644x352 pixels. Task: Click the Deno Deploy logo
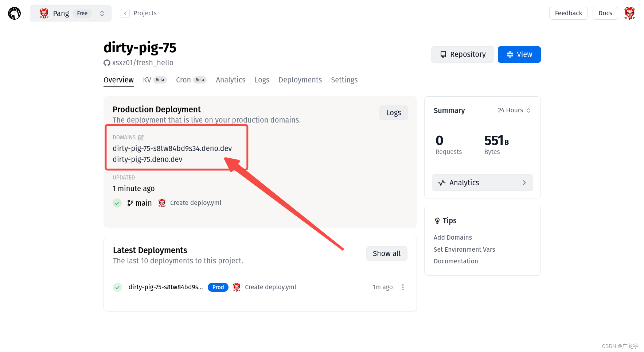15,13
